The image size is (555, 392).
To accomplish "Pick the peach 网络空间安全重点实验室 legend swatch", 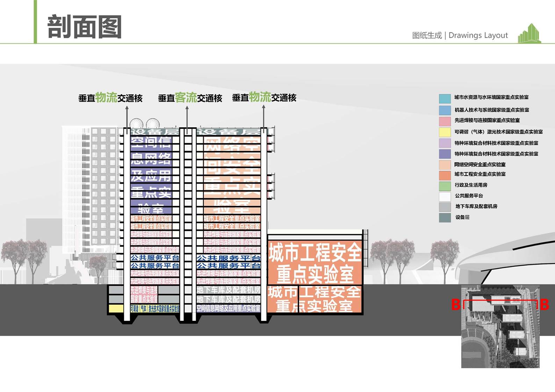I will [445, 165].
